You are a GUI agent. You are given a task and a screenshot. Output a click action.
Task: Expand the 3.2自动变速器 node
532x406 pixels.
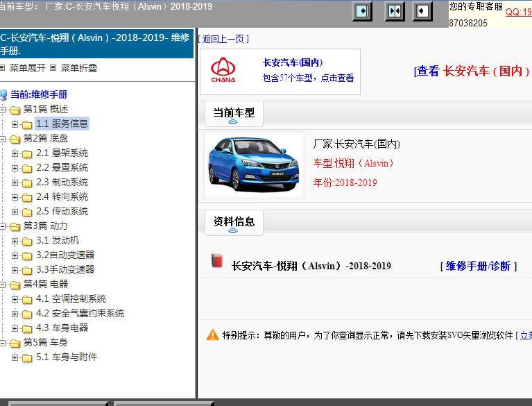point(15,255)
